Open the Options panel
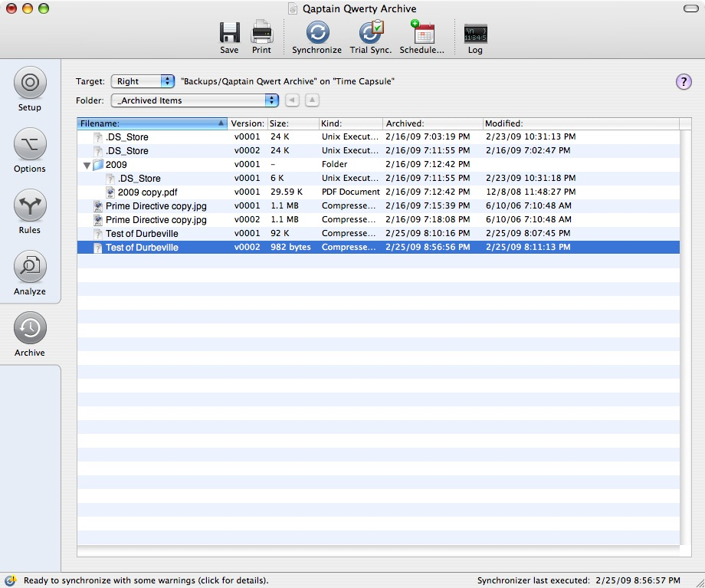Viewport: 705px width, 588px height. pyautogui.click(x=30, y=144)
